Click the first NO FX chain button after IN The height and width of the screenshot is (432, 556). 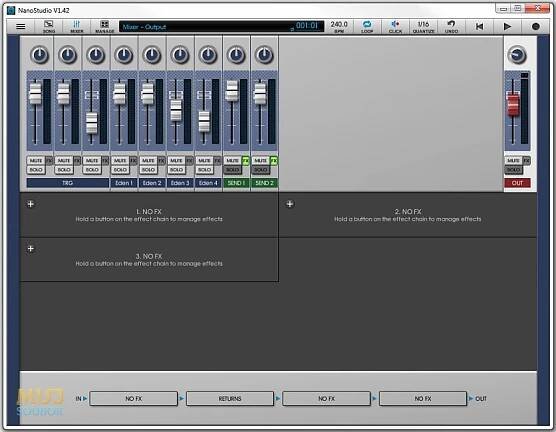(134, 399)
